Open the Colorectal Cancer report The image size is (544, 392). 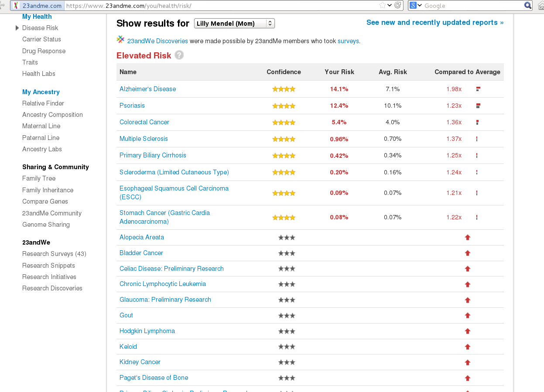pyautogui.click(x=144, y=122)
